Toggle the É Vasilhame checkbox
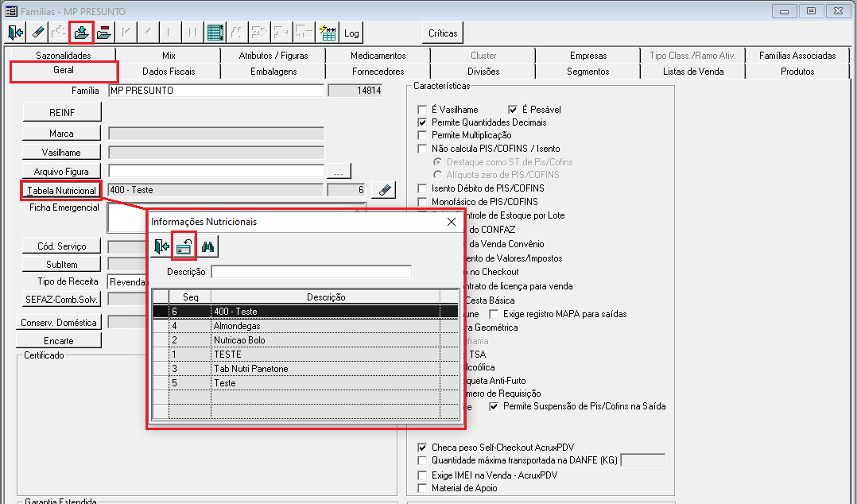 422,110
